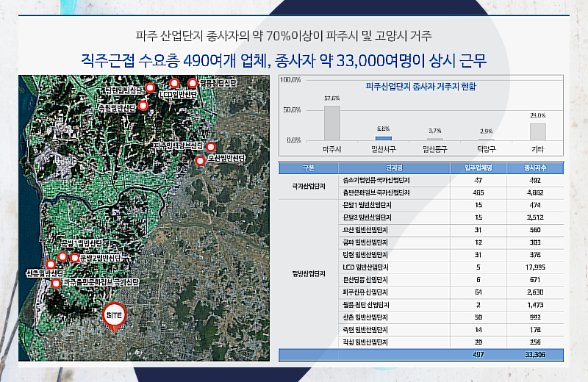588x382 pixels.
Task: Click the 덕양구 axis label under chart
Action: [487, 149]
